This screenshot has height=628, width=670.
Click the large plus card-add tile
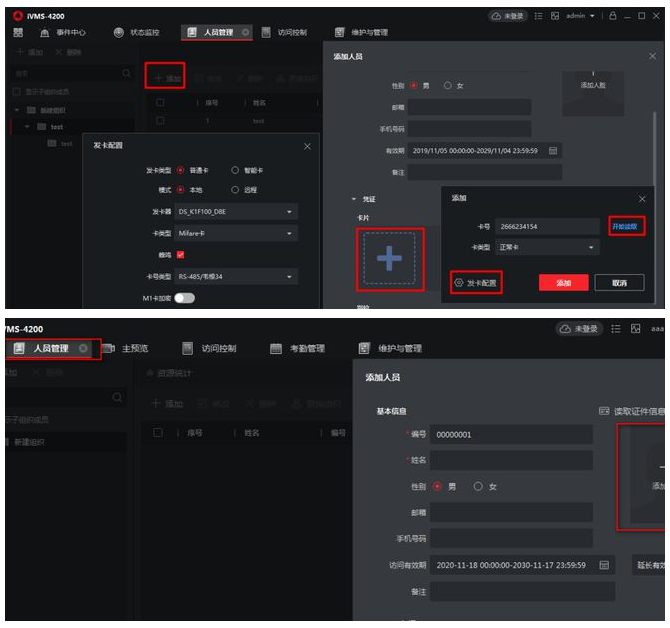pyautogui.click(x=389, y=259)
